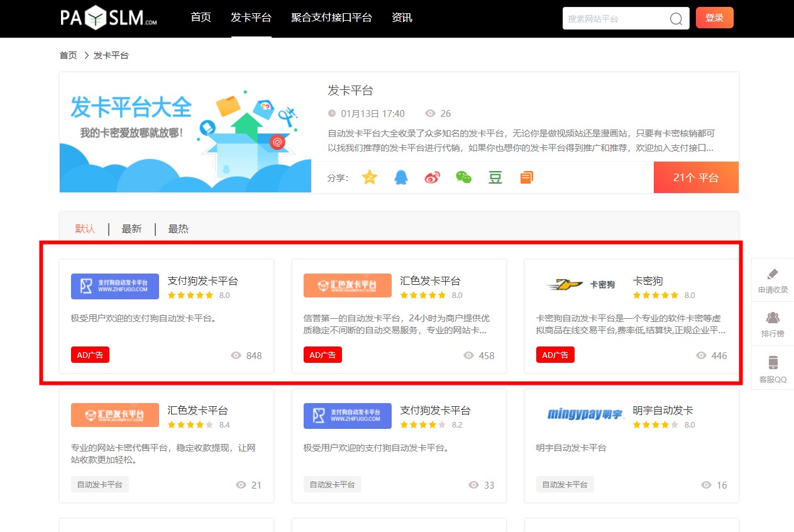Click the eye icon beside 458 views
794x532 pixels.
tap(468, 355)
